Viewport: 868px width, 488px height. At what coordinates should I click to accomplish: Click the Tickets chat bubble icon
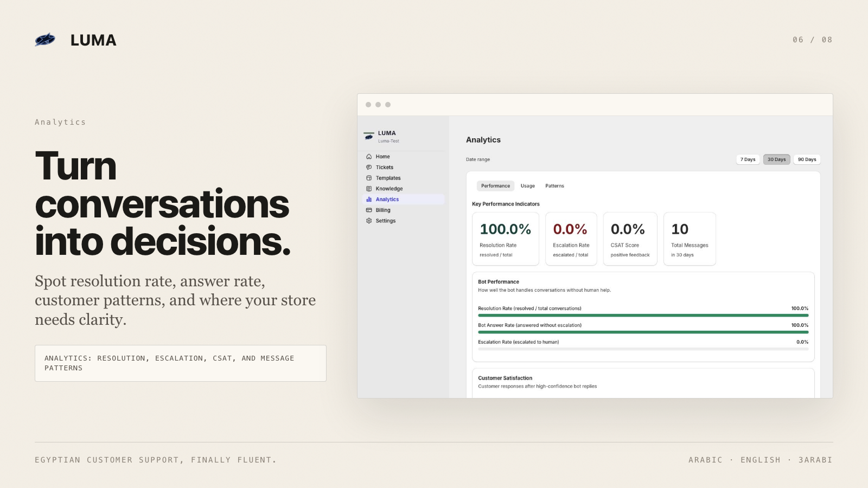(369, 168)
